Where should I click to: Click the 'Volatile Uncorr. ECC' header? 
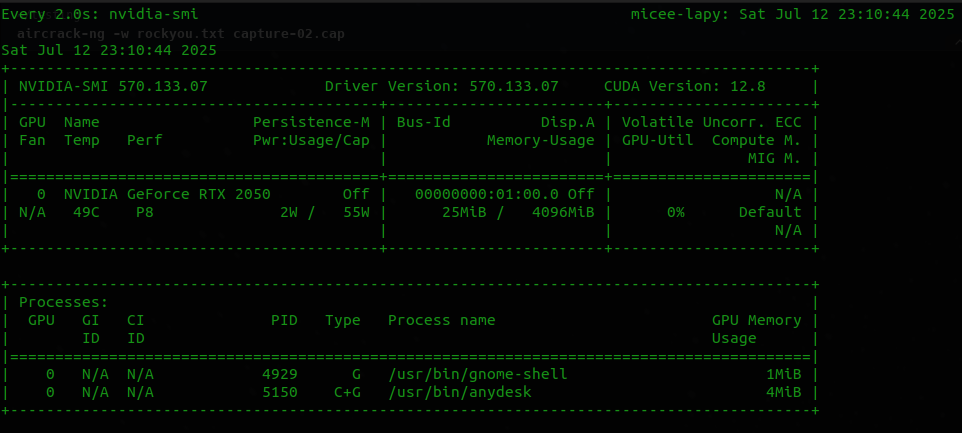pyautogui.click(x=712, y=123)
